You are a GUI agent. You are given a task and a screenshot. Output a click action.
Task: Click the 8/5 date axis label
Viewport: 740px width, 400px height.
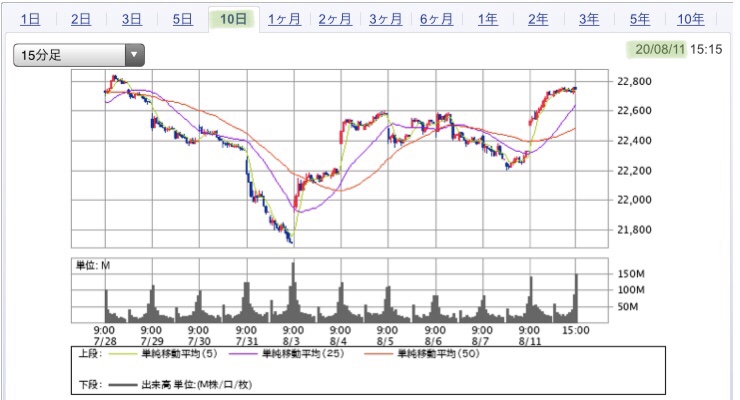coord(386,341)
